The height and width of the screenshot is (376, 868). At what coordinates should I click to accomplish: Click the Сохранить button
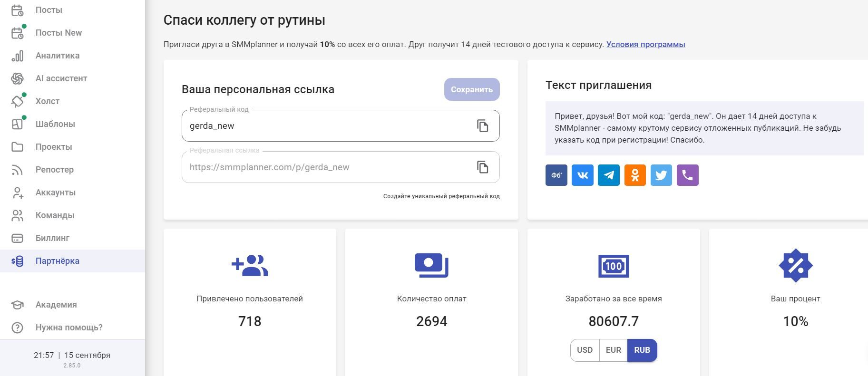coord(472,89)
